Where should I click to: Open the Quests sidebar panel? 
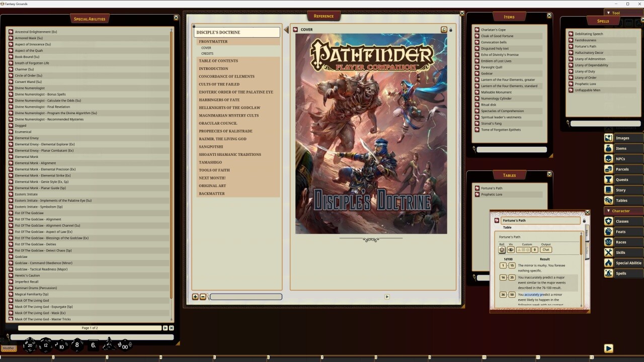(622, 179)
